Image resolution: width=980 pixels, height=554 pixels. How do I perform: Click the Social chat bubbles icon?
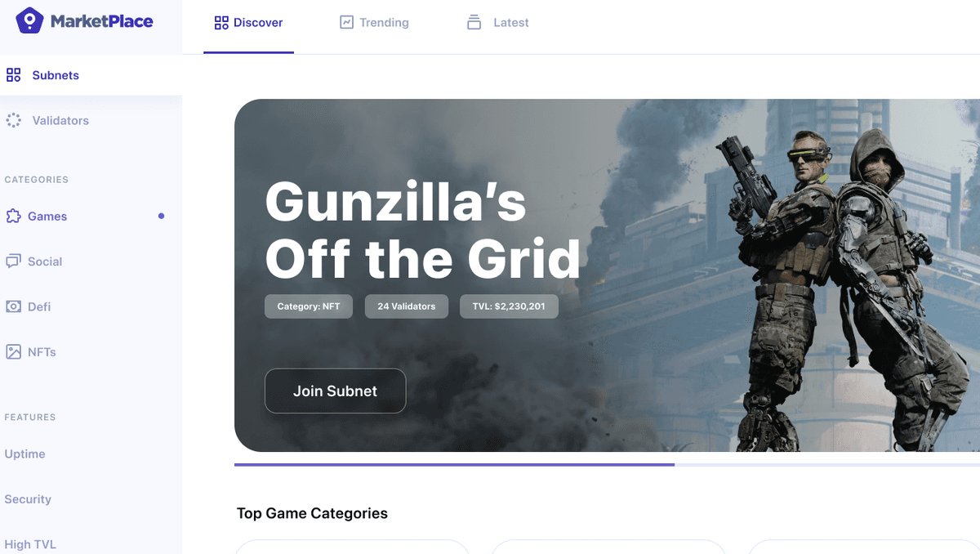pos(13,261)
